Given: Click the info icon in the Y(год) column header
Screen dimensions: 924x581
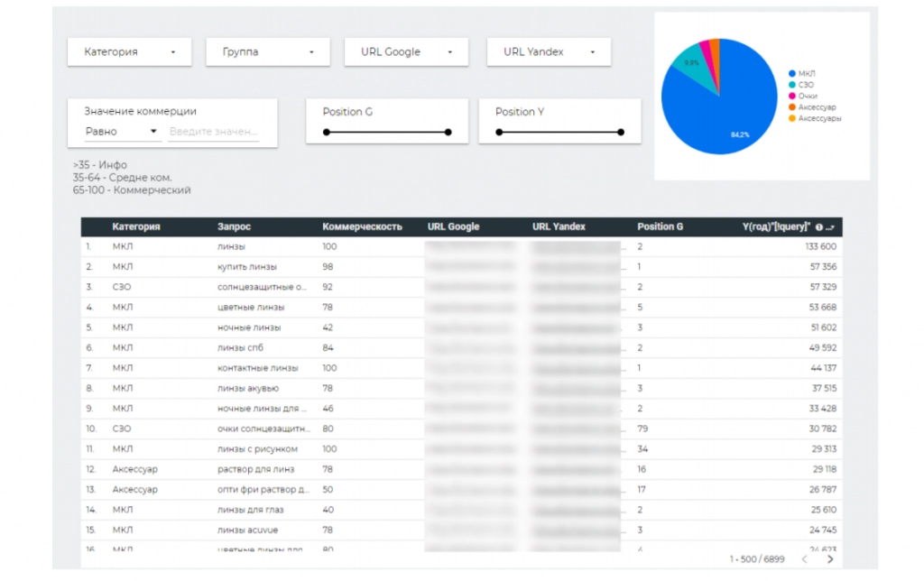Looking at the screenshot, I should point(819,226).
